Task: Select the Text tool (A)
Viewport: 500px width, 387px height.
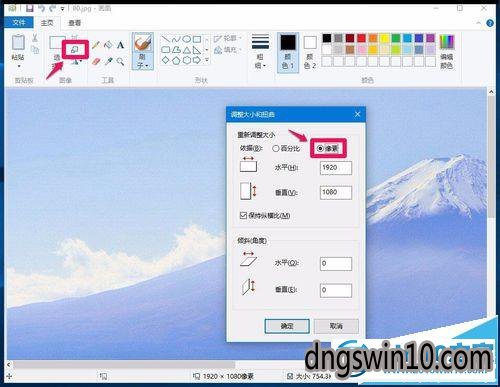Action: pos(120,44)
